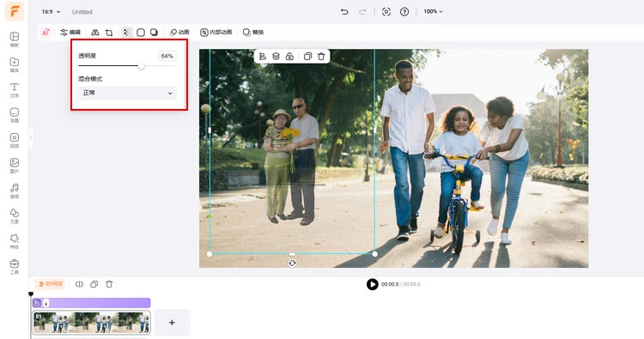644x339 pixels.
Task: Open the 图片 photos panel
Action: pos(15,166)
